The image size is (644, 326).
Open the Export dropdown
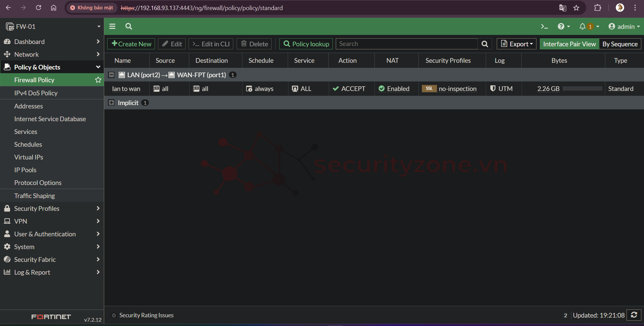pyautogui.click(x=517, y=44)
